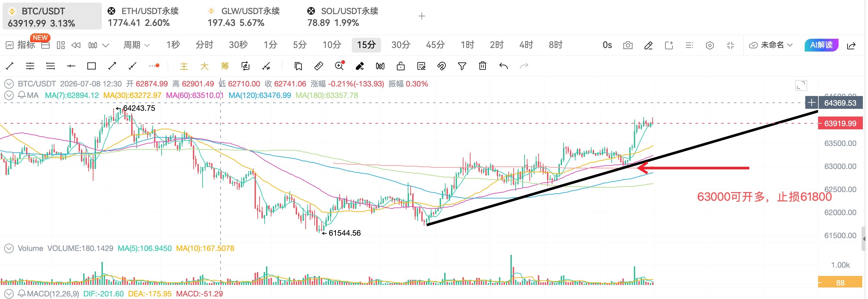The height and width of the screenshot is (299, 868).
Task: Collapse the MACD indicator toggle
Action: pos(9,294)
